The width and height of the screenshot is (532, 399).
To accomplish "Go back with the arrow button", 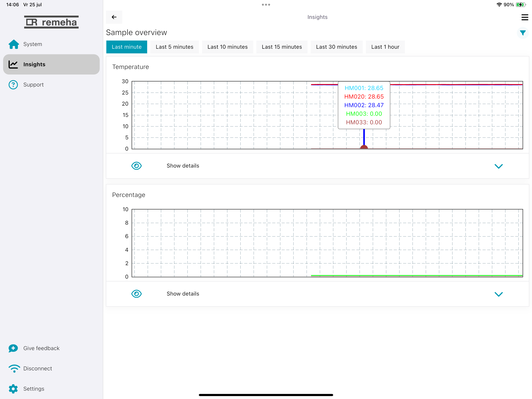I will [114, 17].
